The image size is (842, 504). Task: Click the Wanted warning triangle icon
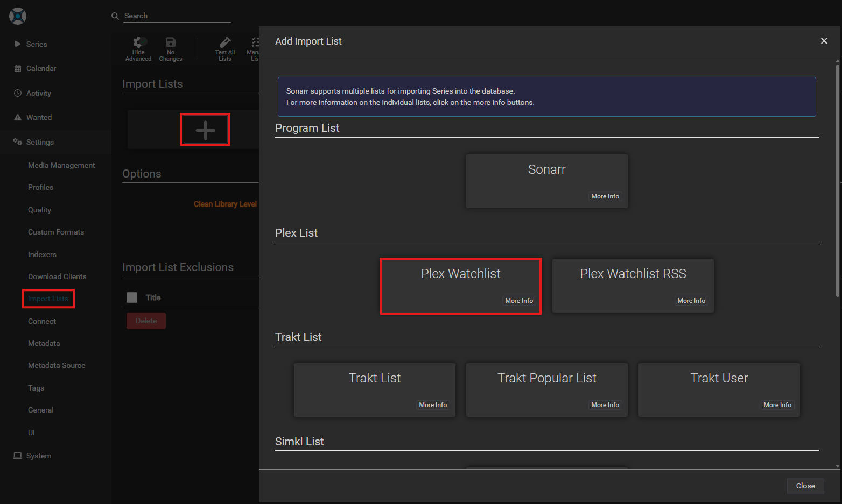tap(18, 117)
